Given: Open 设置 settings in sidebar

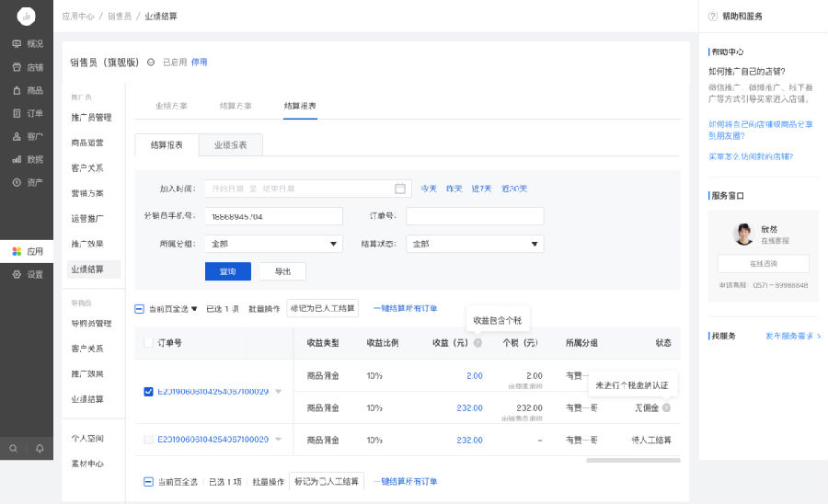Looking at the screenshot, I should click(x=27, y=274).
